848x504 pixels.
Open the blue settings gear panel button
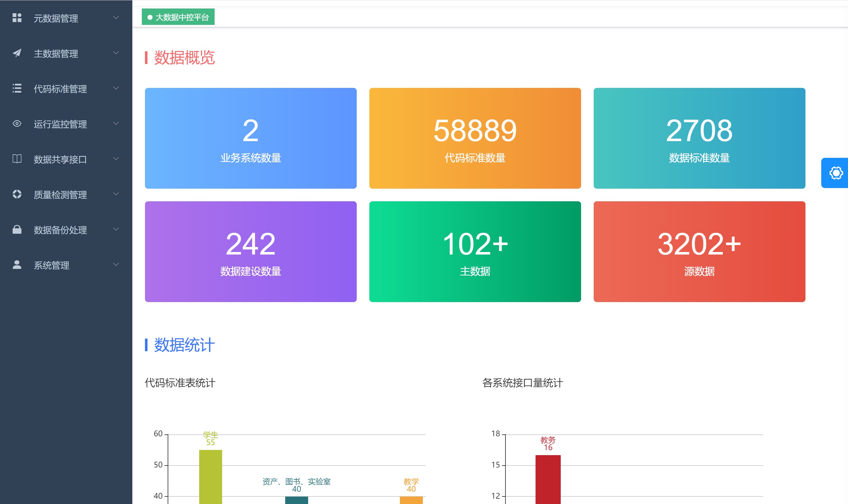click(x=836, y=173)
